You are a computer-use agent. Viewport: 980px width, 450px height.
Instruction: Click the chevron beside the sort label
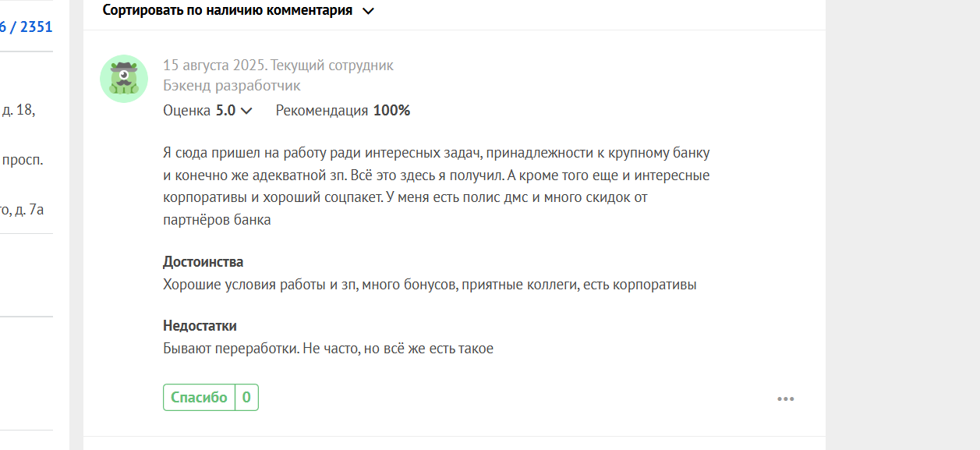coord(369,11)
